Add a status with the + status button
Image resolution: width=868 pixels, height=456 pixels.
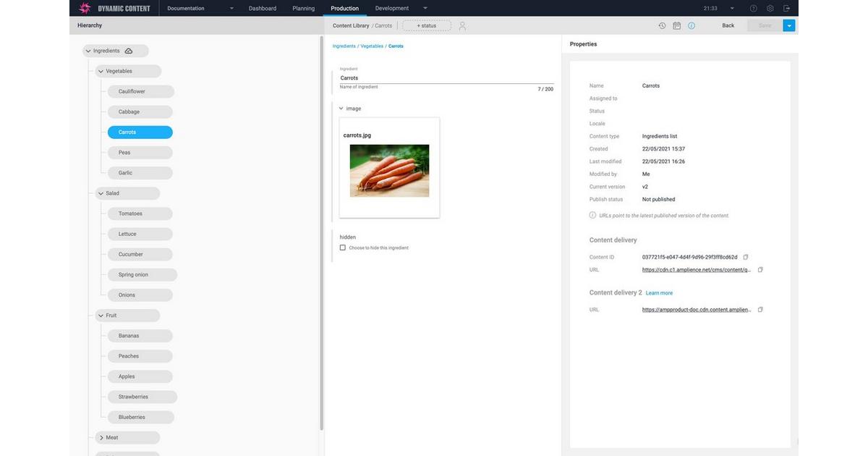[x=427, y=25]
